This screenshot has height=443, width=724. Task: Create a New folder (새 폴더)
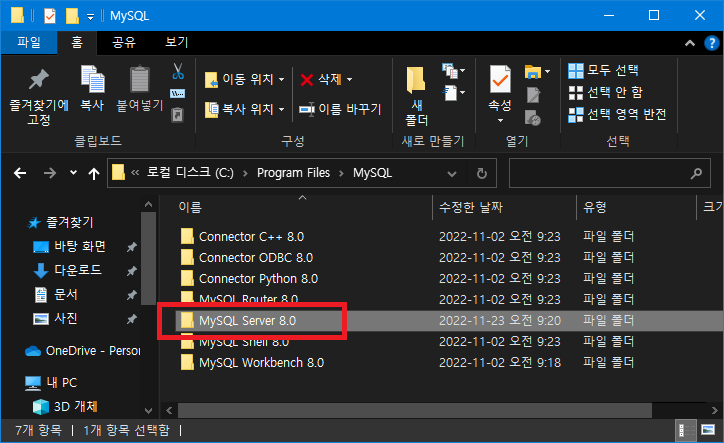416,96
